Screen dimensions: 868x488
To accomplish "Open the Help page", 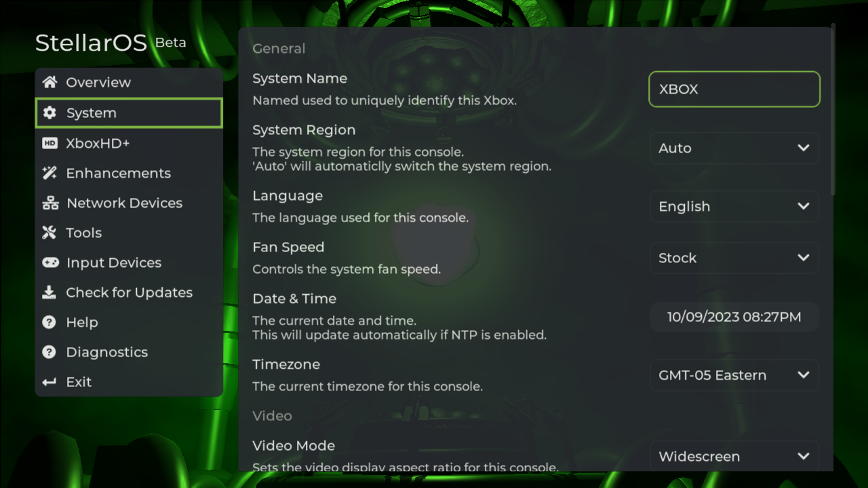I will (x=129, y=322).
